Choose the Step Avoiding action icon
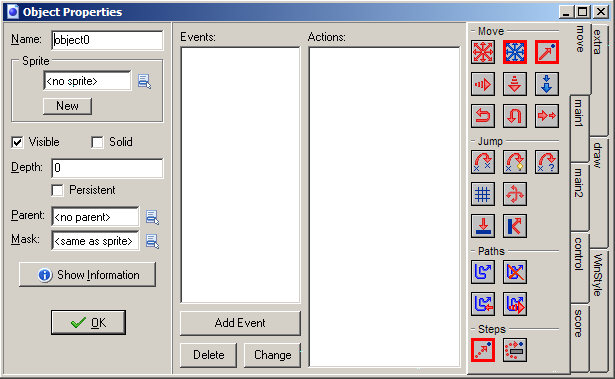615x379 pixels. 515,350
